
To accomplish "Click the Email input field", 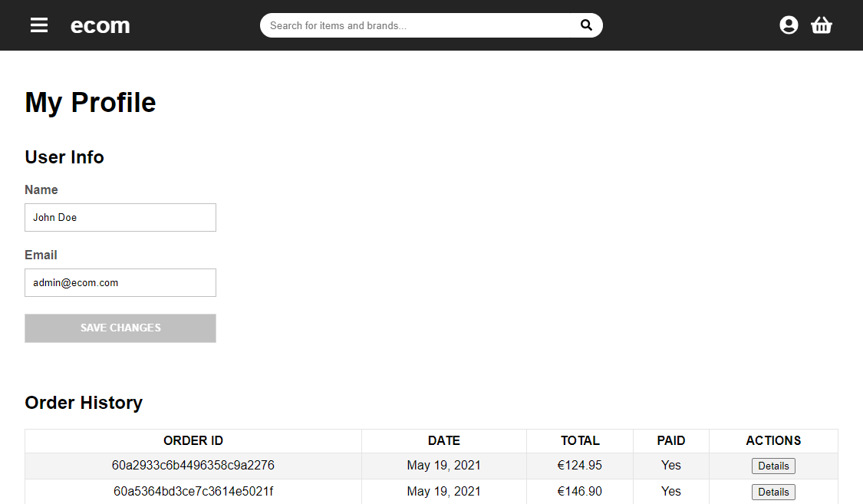I will [120, 283].
